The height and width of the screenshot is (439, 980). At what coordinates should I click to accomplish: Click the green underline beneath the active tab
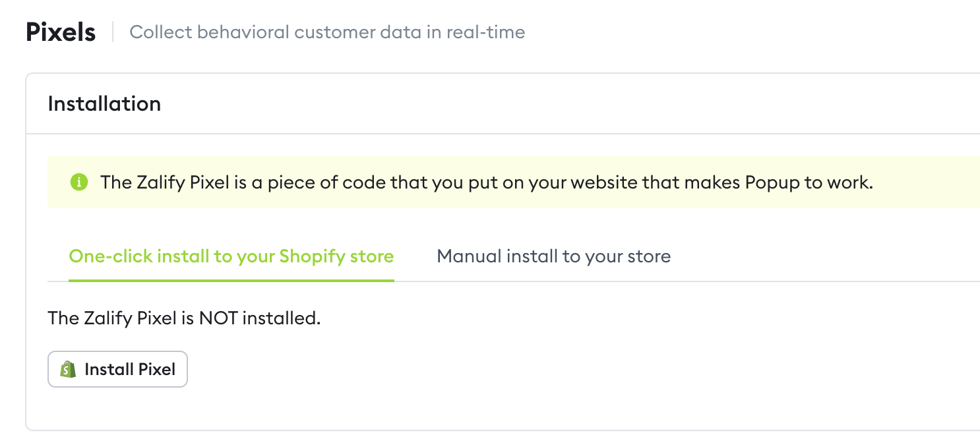pos(231,280)
